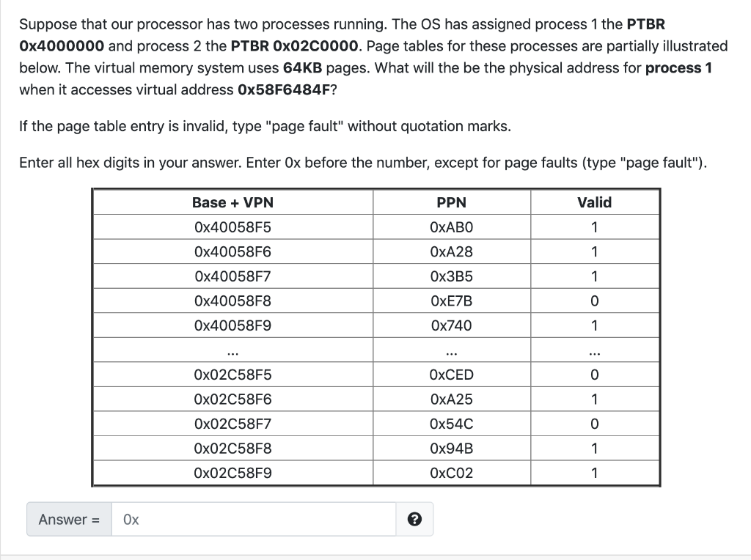Click the 0x02C58F9 entry
This screenshot has height=560, width=751.
click(x=232, y=473)
